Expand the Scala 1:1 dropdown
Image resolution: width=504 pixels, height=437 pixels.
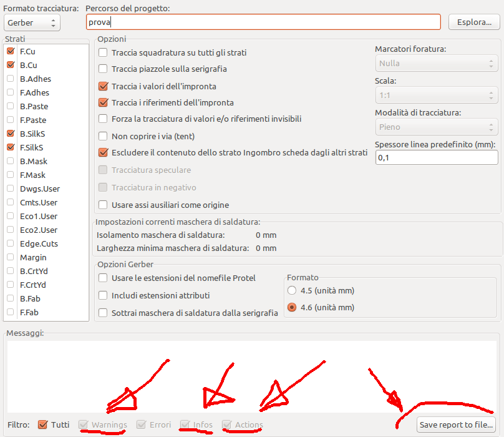(436, 95)
